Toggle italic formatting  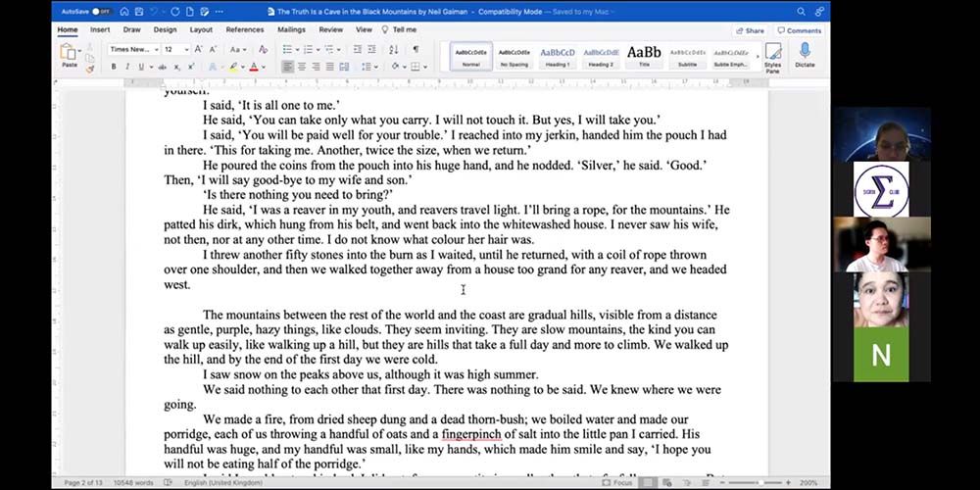[x=127, y=67]
